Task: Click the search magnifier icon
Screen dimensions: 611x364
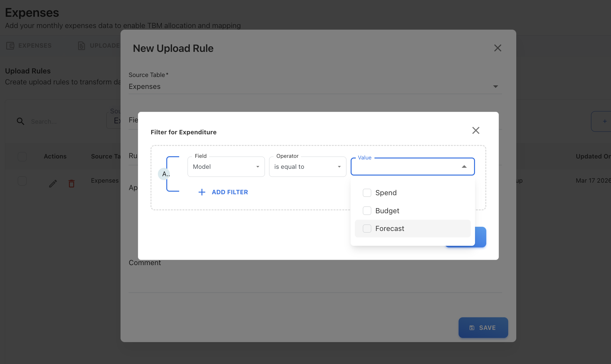Action: coord(20,121)
